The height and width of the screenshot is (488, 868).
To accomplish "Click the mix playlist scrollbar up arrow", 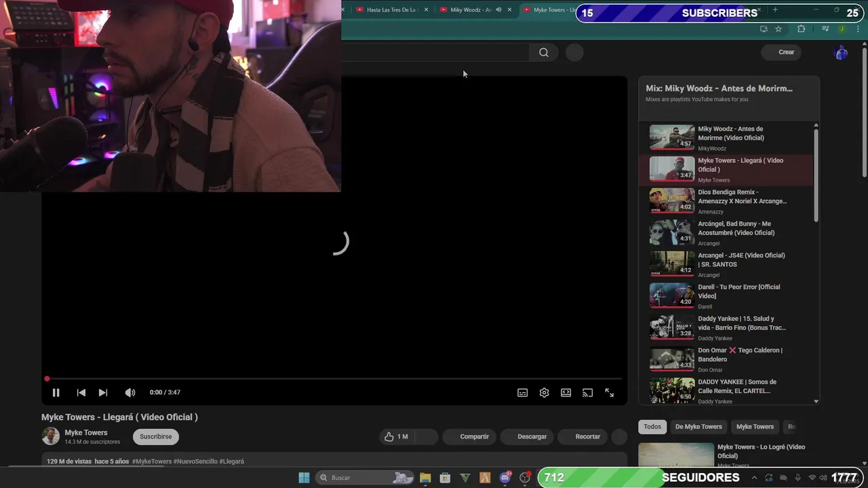I will [x=816, y=125].
